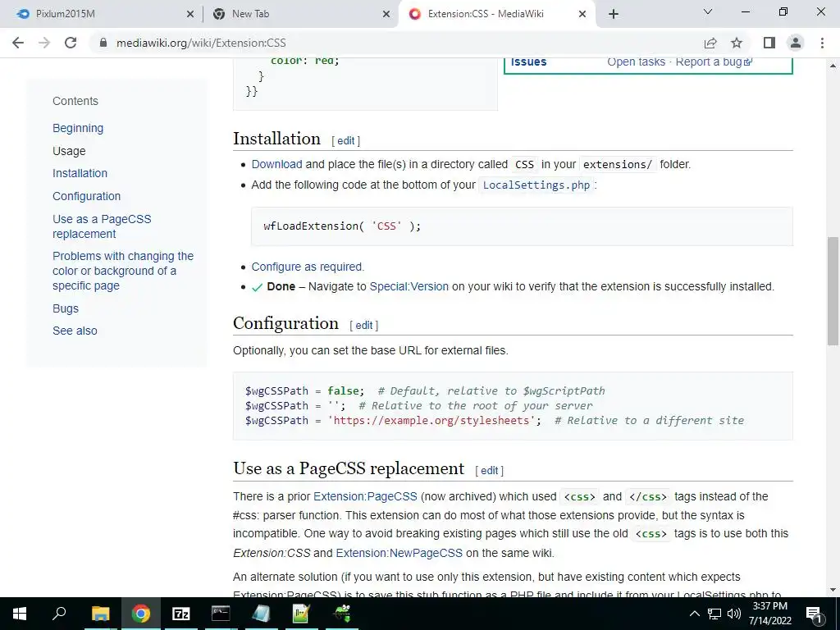
Task: Click the volume speaker tray icon
Action: click(734, 614)
